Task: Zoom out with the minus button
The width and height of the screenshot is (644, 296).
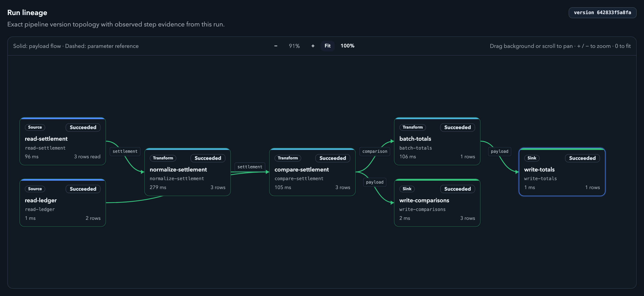Action: 276,46
